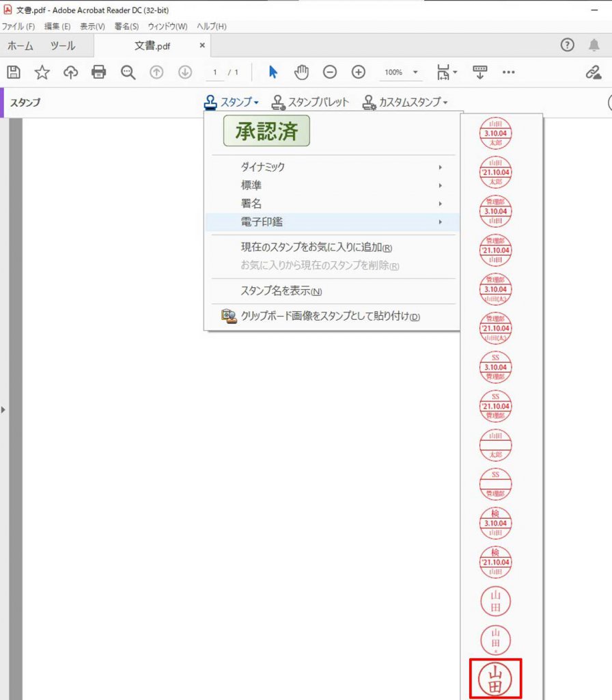612x700 pixels.
Task: Open the 表示 menu
Action: (92, 27)
